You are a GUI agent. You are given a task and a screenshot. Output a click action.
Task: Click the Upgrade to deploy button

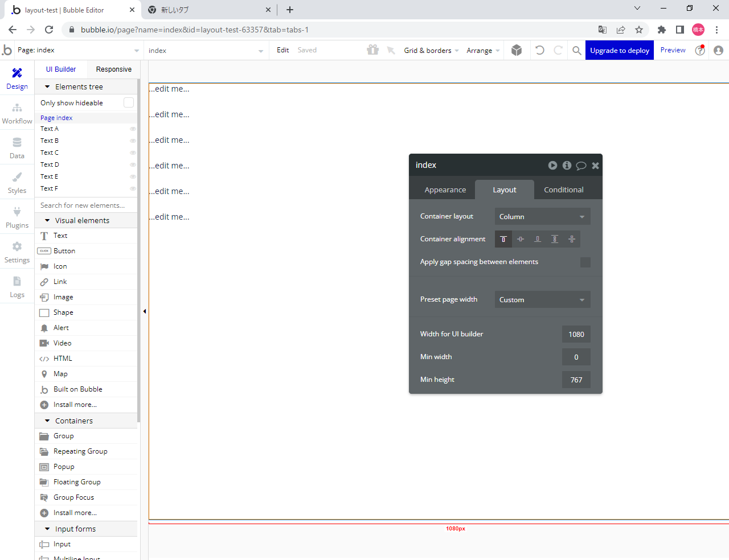pyautogui.click(x=619, y=50)
